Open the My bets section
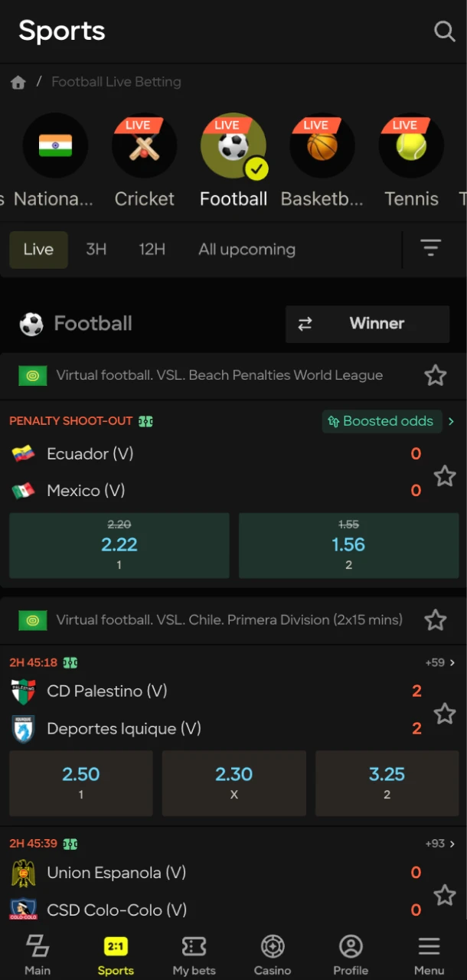The height and width of the screenshot is (980, 467). click(194, 953)
